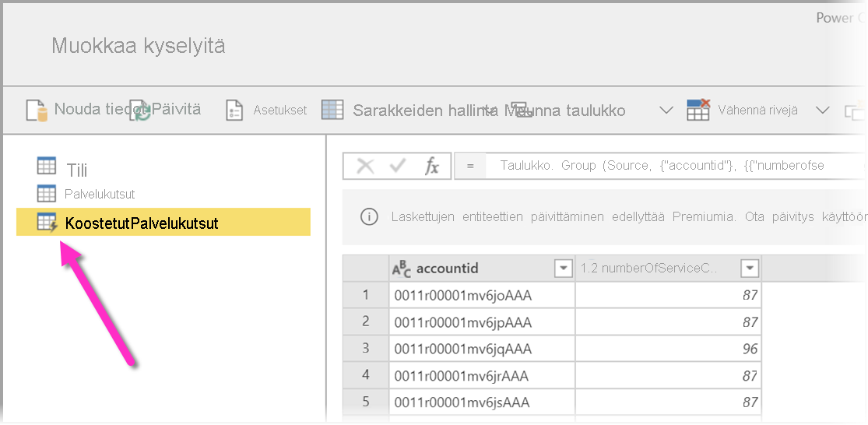Open accountid column filter dropdown
The image size is (868, 425).
563,269
